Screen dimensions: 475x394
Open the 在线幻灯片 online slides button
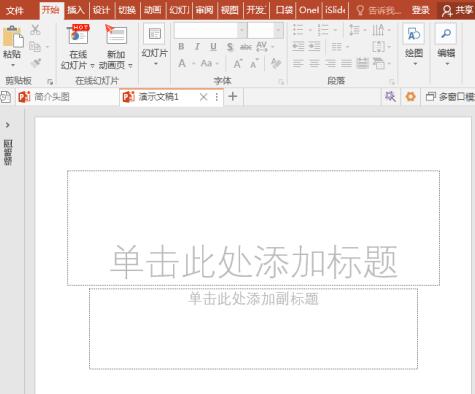(x=78, y=47)
